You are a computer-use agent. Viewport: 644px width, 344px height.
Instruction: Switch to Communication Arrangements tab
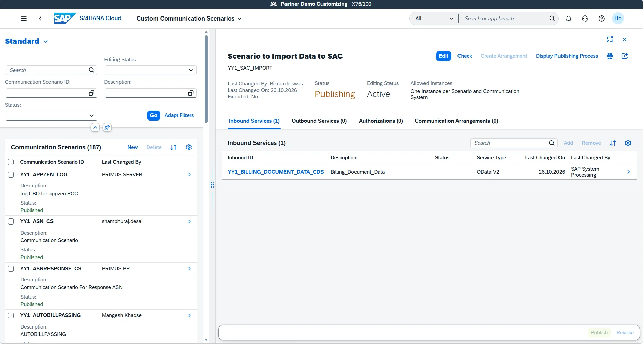[x=456, y=121]
